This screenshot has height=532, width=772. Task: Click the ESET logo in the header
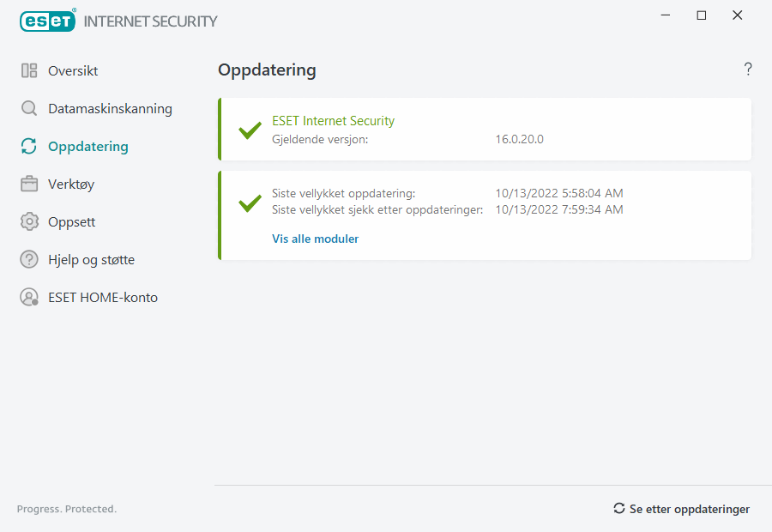[48, 21]
